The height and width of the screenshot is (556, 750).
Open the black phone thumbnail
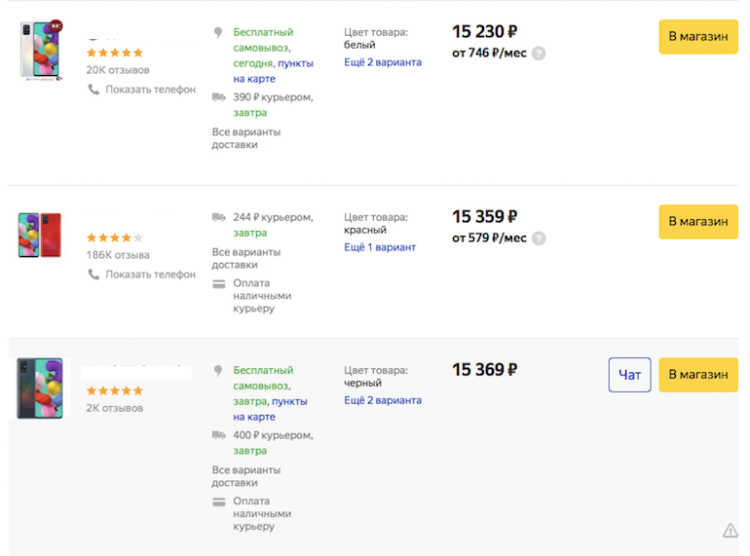coord(40,389)
